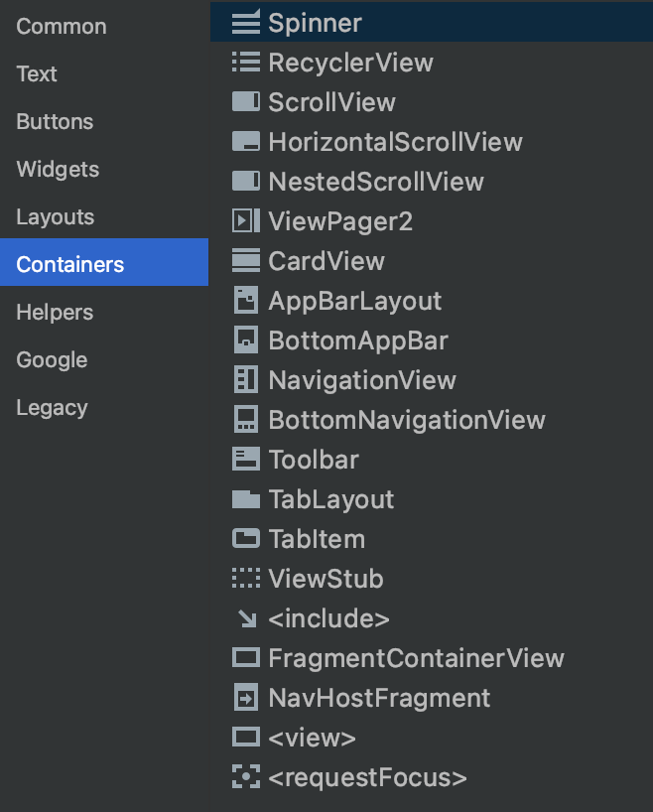The width and height of the screenshot is (653, 812).
Task: Click the <requestFocus> icon
Action: (x=246, y=777)
